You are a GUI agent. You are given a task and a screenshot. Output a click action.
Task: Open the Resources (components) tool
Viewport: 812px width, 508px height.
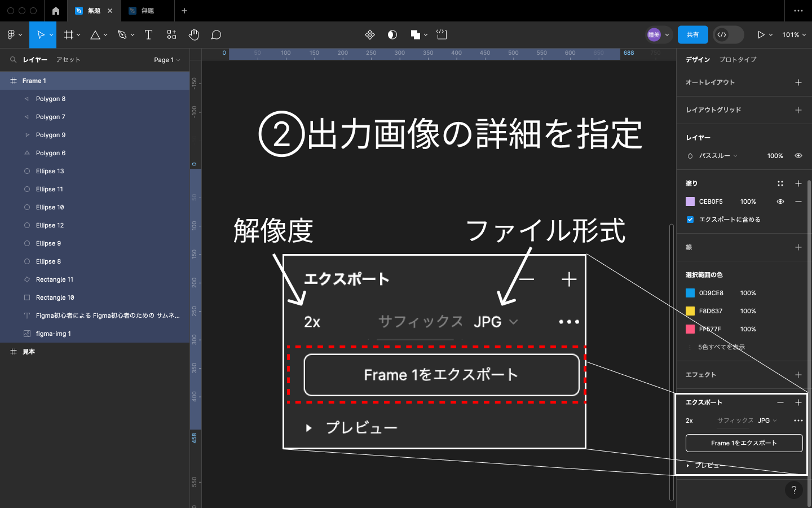171,35
